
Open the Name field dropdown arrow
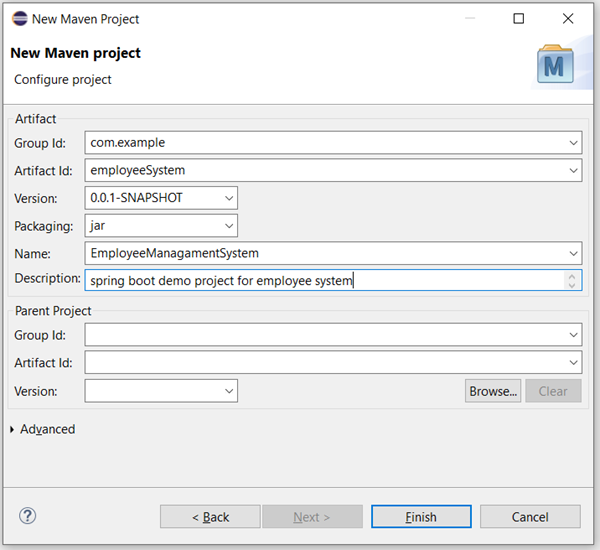(x=573, y=254)
